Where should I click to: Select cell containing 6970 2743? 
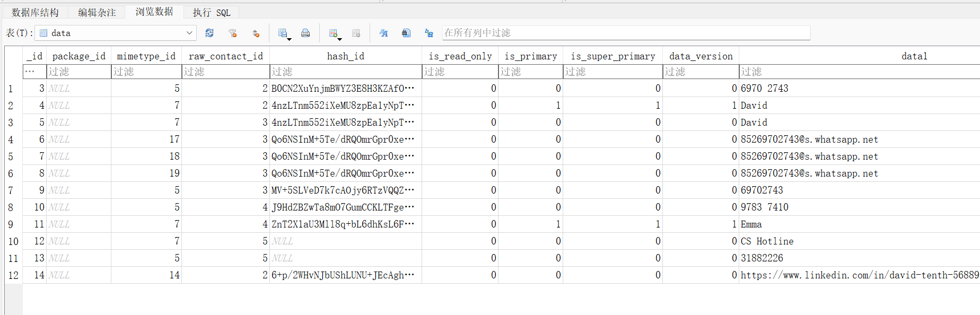tap(860, 89)
